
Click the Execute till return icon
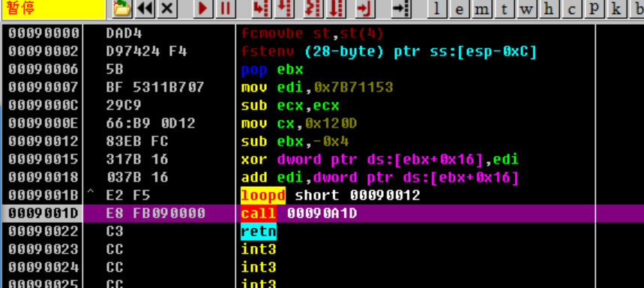(366, 9)
